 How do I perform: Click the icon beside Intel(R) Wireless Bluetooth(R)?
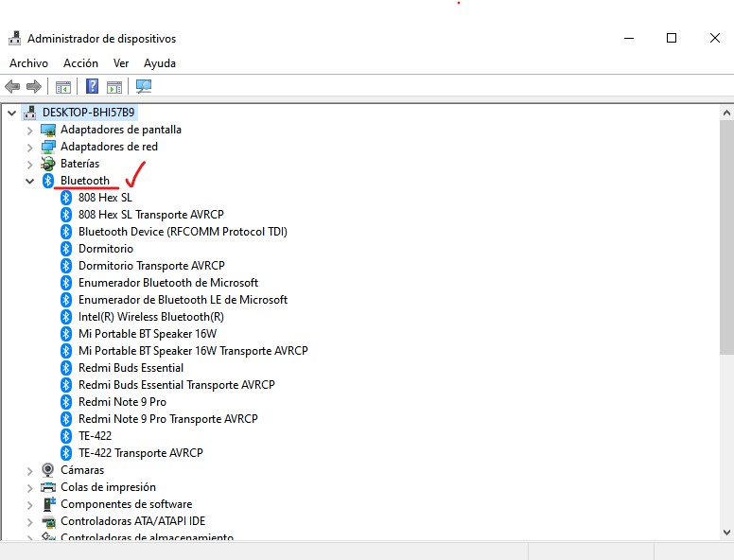66,317
